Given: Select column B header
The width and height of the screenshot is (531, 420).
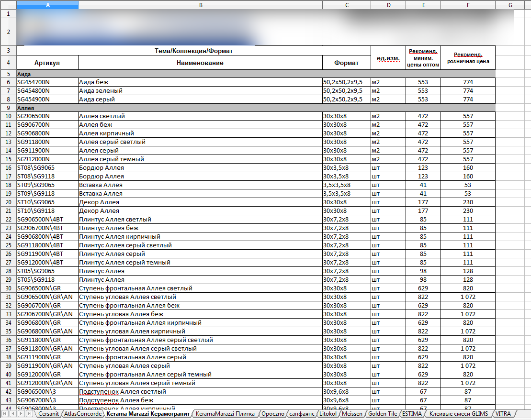Looking at the screenshot, I should pyautogui.click(x=200, y=5).
